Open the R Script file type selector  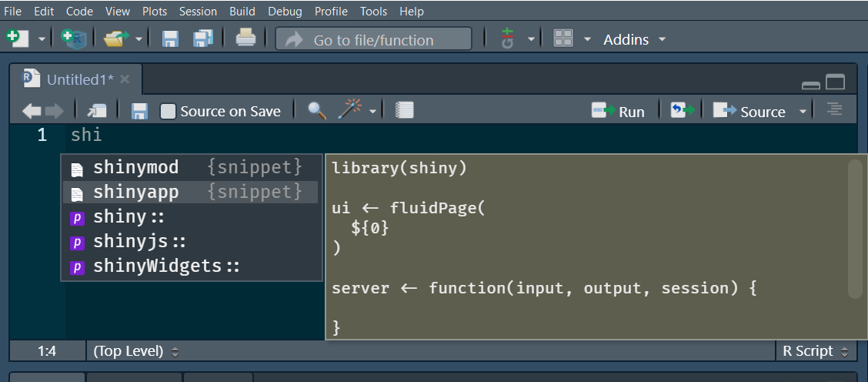tap(815, 351)
